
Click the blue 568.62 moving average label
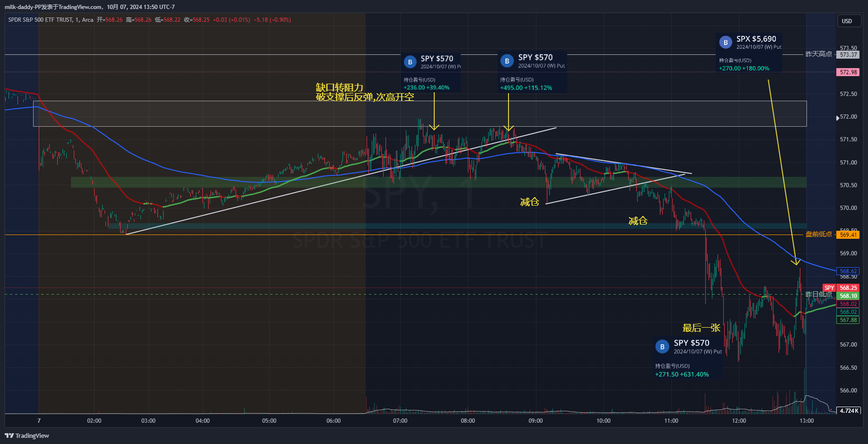[x=848, y=271]
